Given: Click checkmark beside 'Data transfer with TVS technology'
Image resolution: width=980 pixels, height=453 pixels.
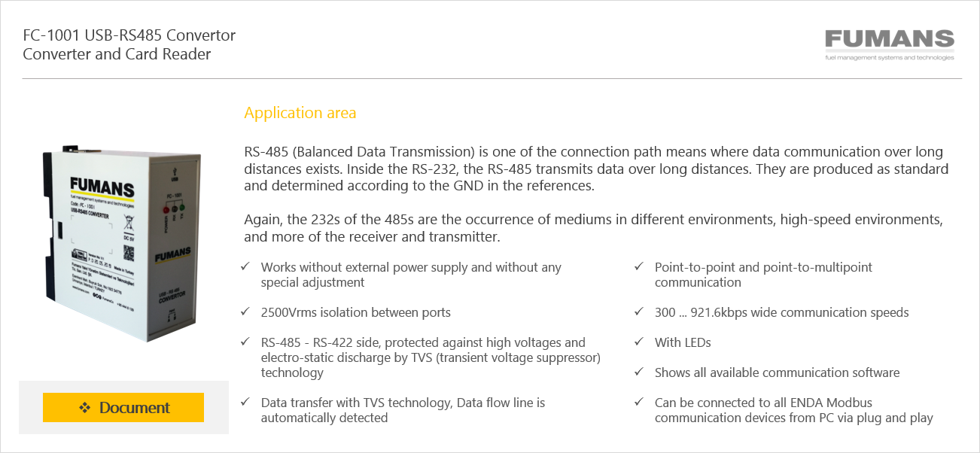Looking at the screenshot, I should [x=245, y=403].
